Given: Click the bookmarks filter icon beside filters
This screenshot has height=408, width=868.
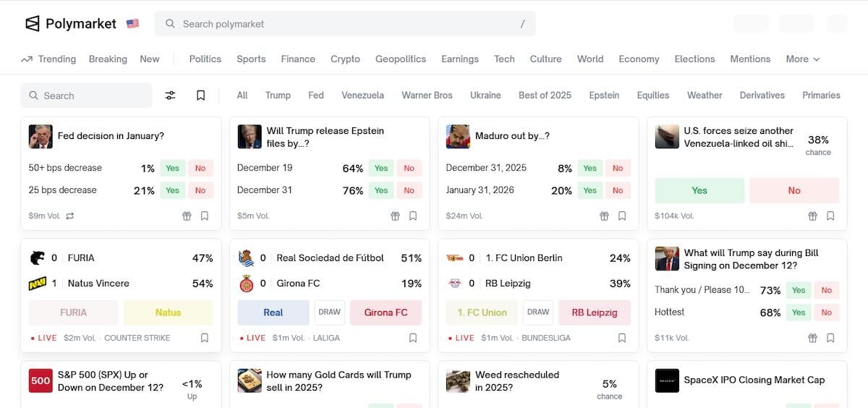Looking at the screenshot, I should [201, 95].
